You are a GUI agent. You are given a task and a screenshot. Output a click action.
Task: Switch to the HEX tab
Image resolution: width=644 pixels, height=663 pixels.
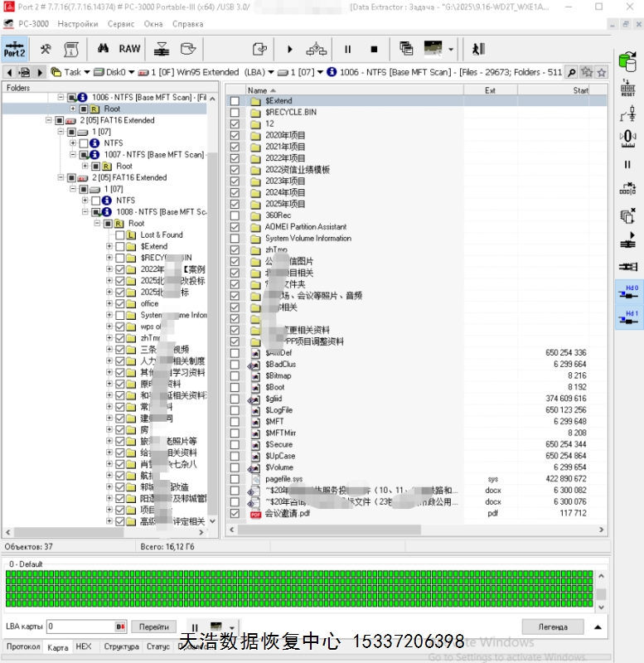coord(84,646)
